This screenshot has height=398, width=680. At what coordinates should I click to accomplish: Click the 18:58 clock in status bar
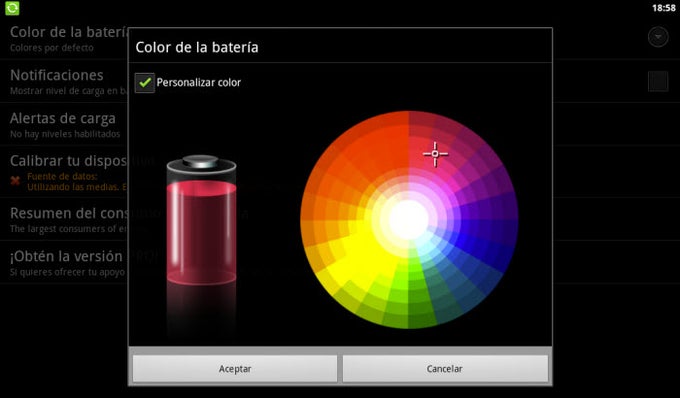pyautogui.click(x=664, y=8)
